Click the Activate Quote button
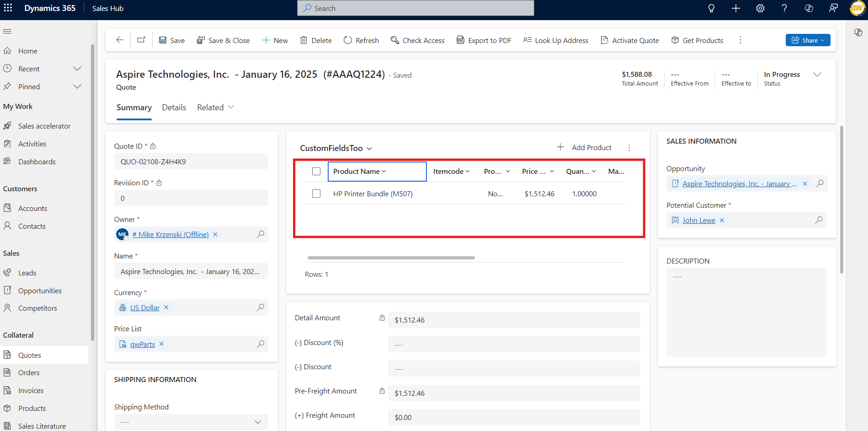This screenshot has height=431, width=868. click(x=629, y=40)
